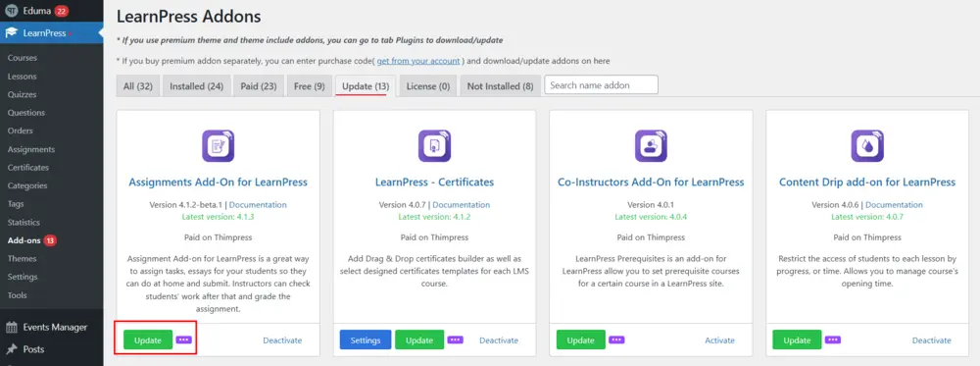This screenshot has width=980, height=366.
Task: Click the Content Drip add-on droplet icon
Action: point(867,146)
